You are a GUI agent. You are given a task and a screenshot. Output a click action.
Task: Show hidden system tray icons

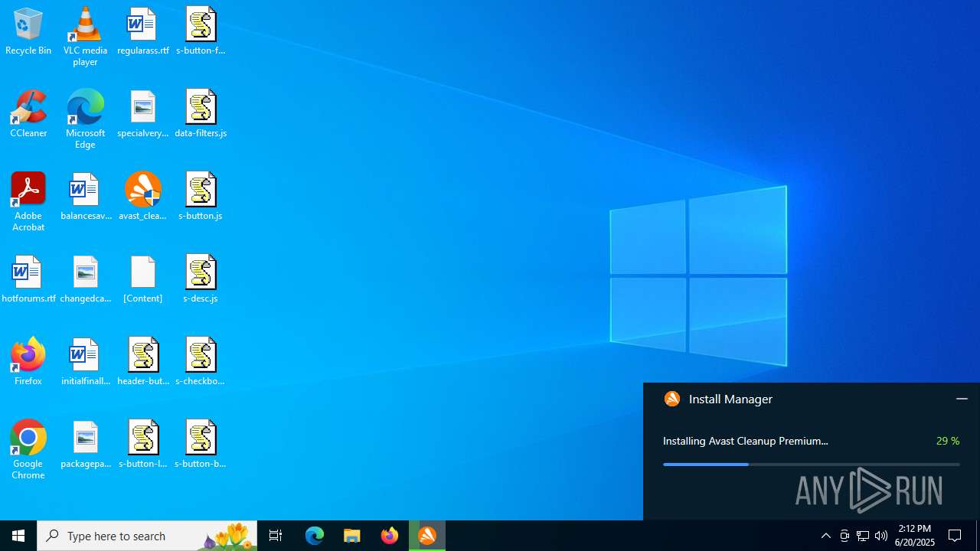[x=826, y=536]
